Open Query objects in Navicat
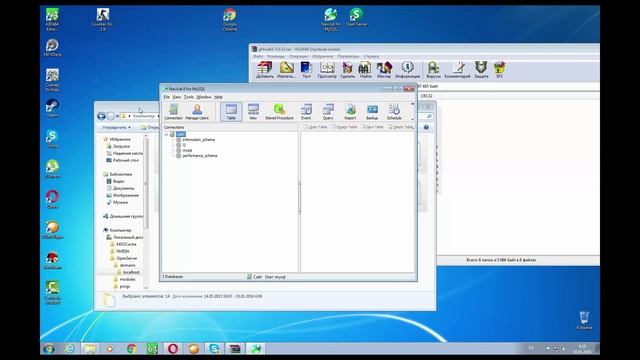Screen dimensions: 640x360 [x=328, y=111]
